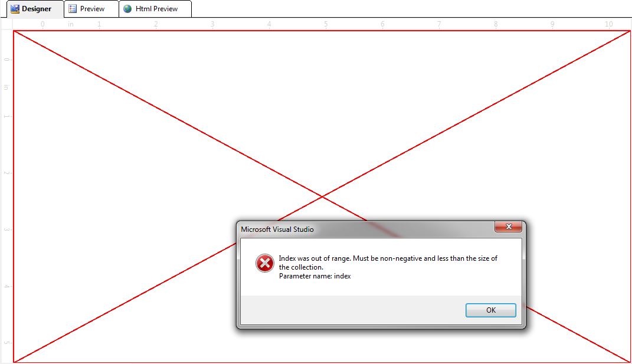Click the red error icon in dialog

[265, 263]
